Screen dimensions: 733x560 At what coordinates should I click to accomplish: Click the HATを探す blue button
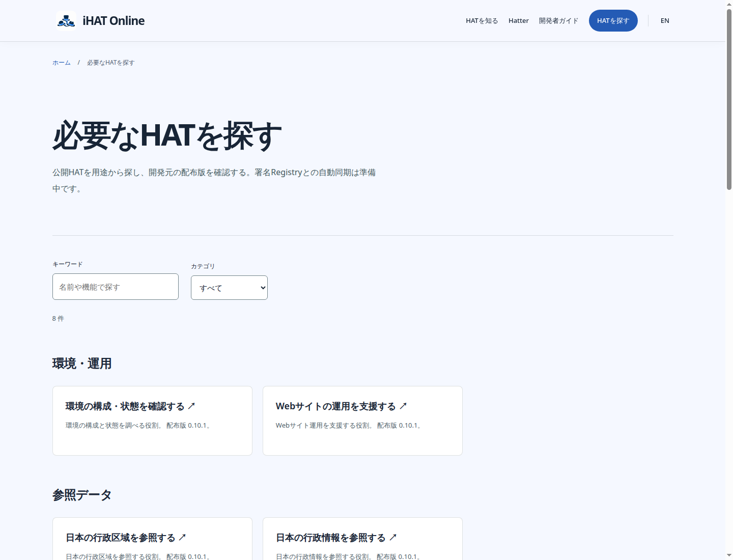[613, 21]
